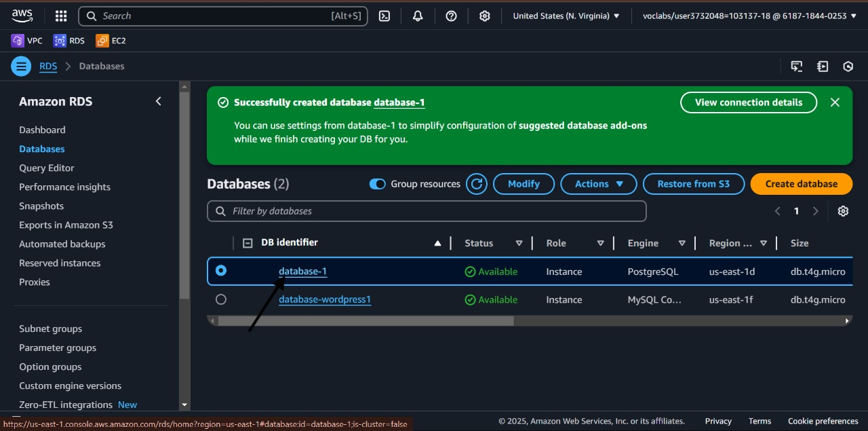Launch CloudShell from the top bar
This screenshot has width=868, height=431.
click(384, 16)
